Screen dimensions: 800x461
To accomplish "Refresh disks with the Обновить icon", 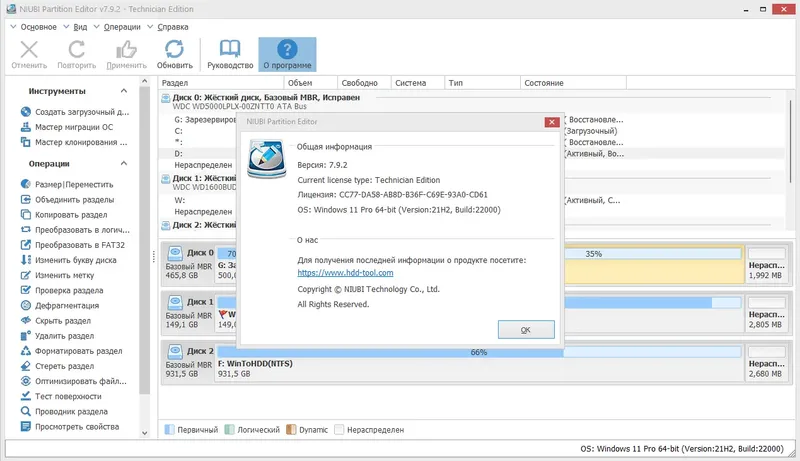I will 174,49.
